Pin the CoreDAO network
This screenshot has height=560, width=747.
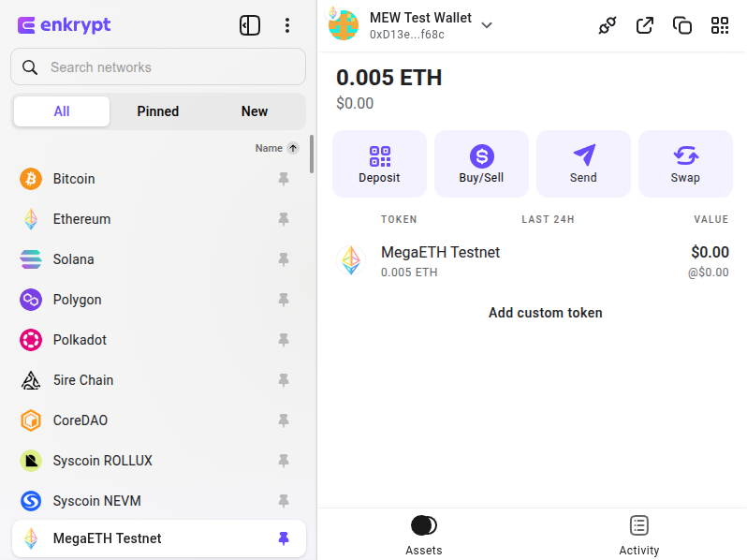tap(284, 420)
